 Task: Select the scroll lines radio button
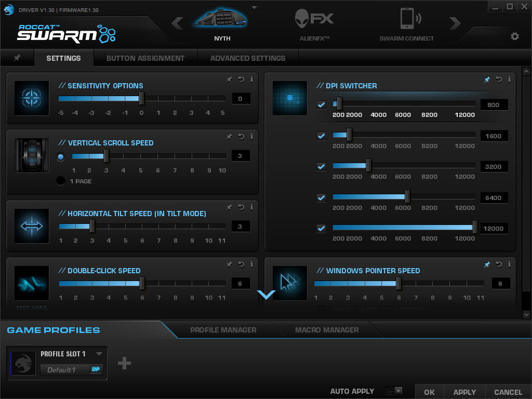pyautogui.click(x=60, y=157)
